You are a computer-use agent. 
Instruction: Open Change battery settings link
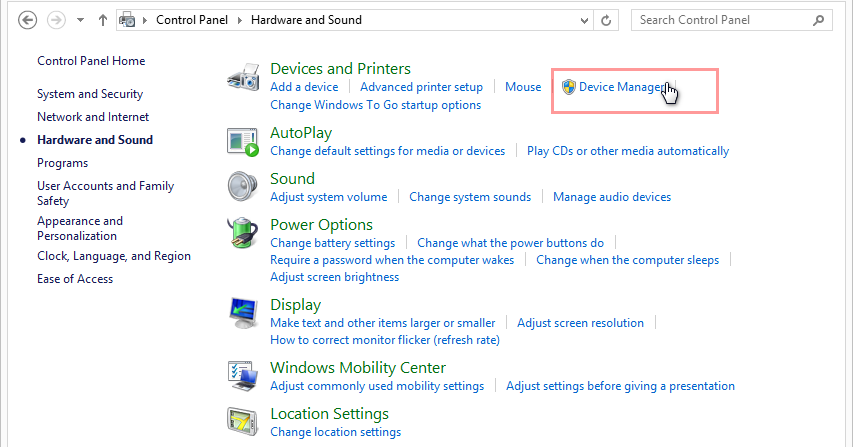point(332,243)
